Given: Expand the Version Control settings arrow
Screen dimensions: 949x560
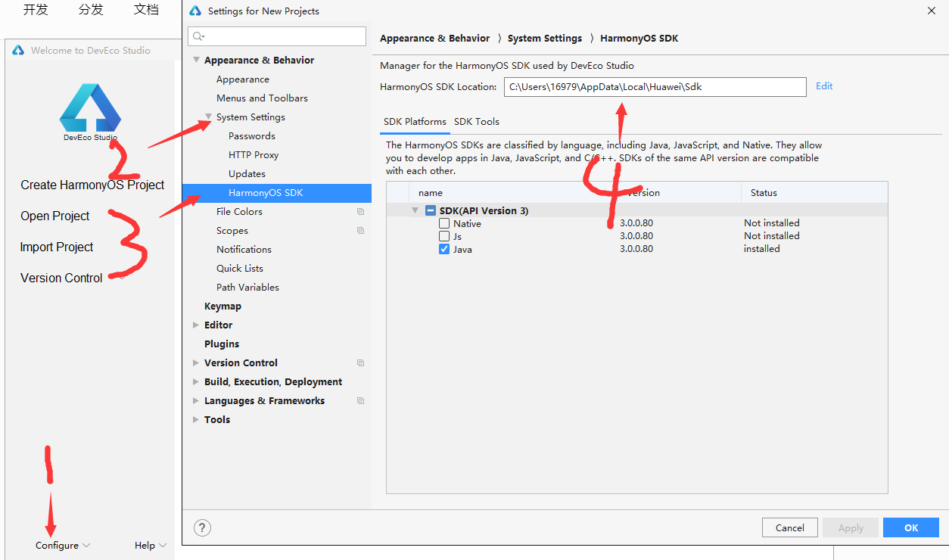Looking at the screenshot, I should tap(196, 363).
